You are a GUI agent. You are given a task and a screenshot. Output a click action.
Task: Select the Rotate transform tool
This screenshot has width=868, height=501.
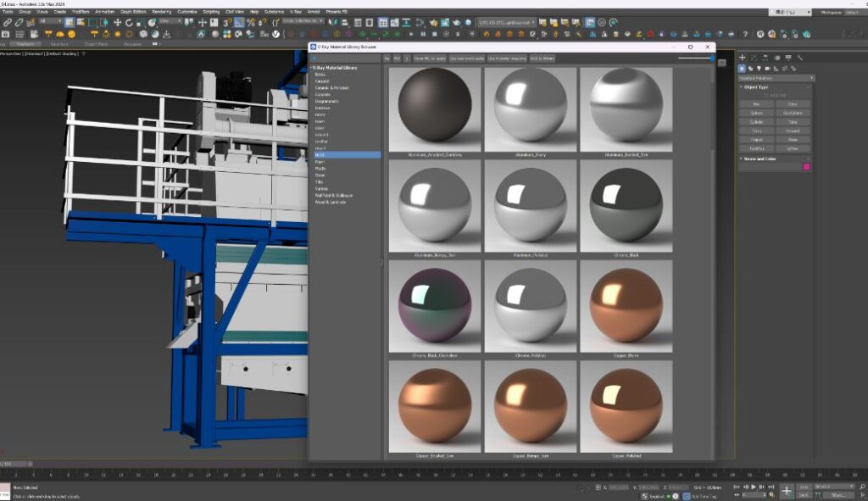pyautogui.click(x=129, y=23)
